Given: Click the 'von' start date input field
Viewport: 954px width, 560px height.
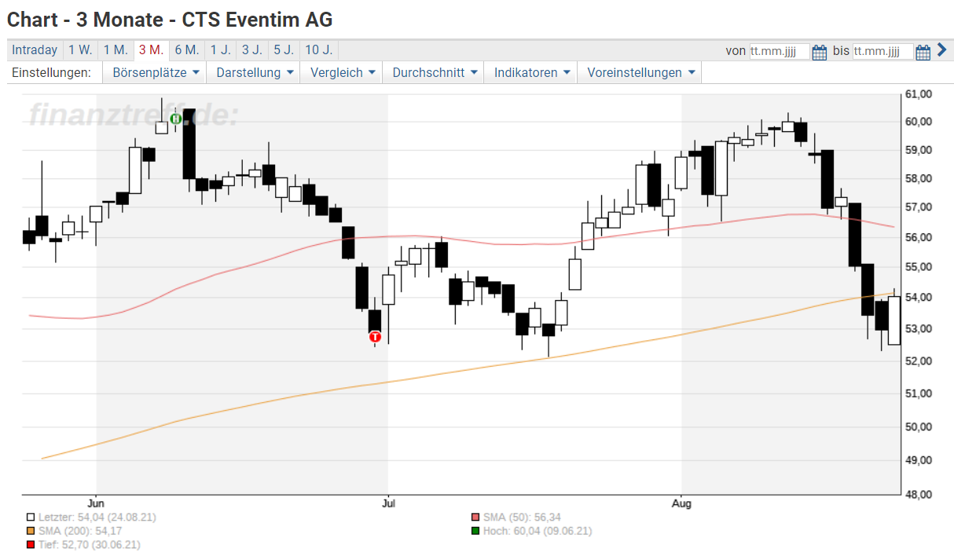Looking at the screenshot, I should [779, 52].
